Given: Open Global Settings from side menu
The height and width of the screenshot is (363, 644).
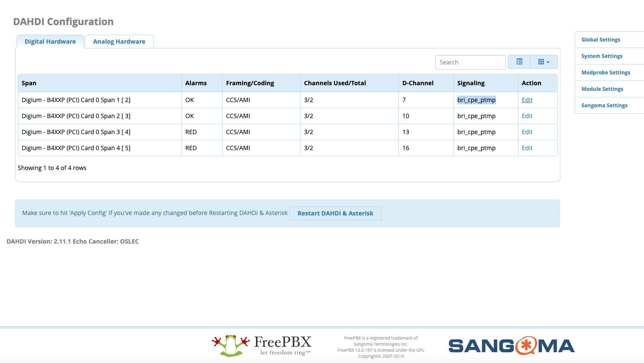Looking at the screenshot, I should (601, 40).
